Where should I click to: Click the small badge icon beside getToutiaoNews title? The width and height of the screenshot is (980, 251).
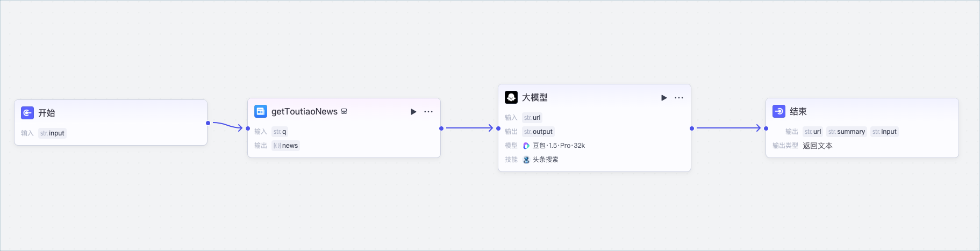[344, 112]
